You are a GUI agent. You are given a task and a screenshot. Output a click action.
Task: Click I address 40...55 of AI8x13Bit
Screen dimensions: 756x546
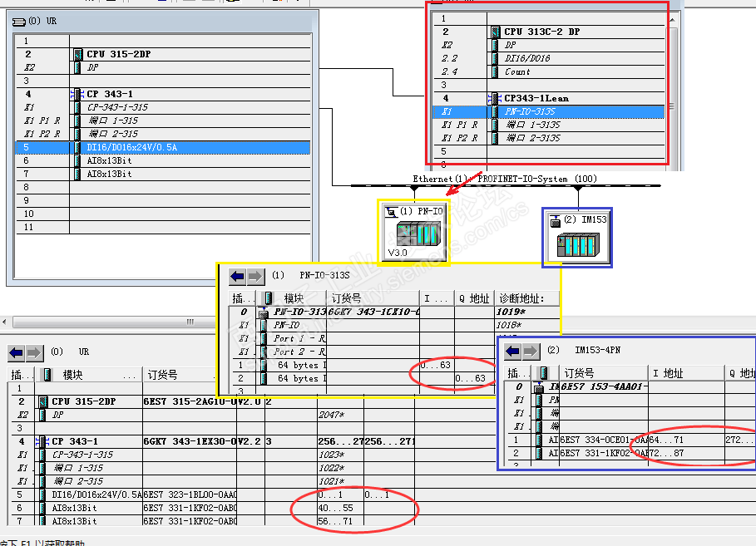pos(335,508)
